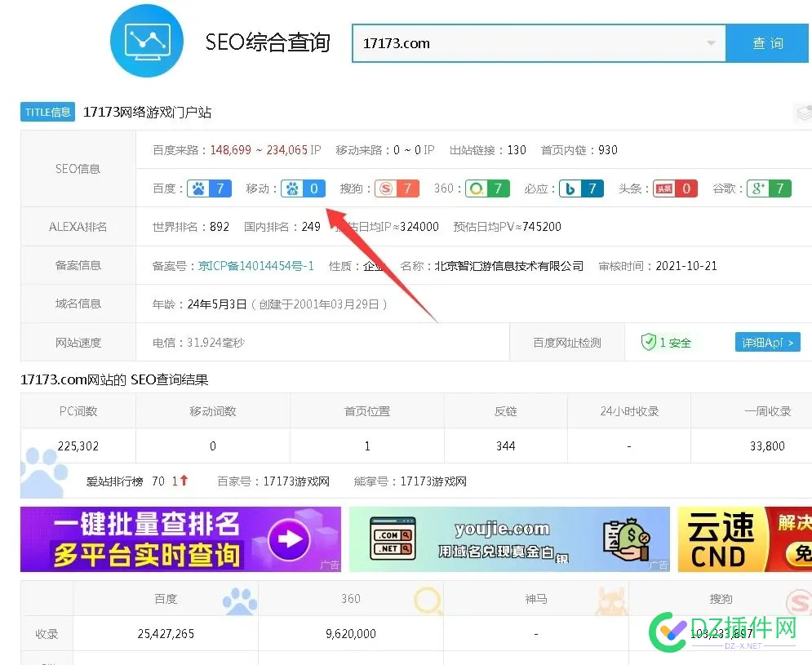Click 熊掌号：17173游戏网 text
The width and height of the screenshot is (812, 665).
pyautogui.click(x=410, y=481)
